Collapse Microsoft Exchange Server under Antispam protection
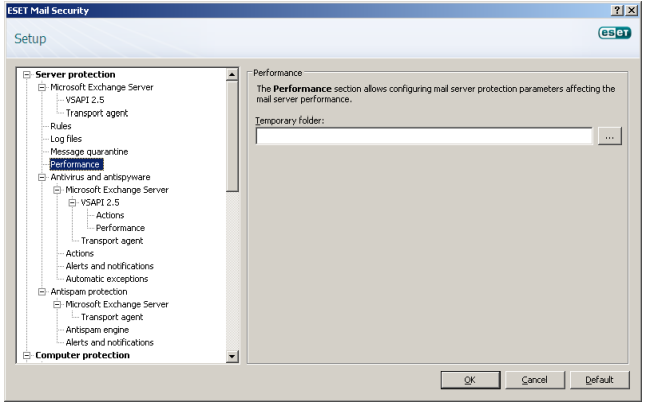Image resolution: width=647 pixels, height=404 pixels. [x=57, y=305]
